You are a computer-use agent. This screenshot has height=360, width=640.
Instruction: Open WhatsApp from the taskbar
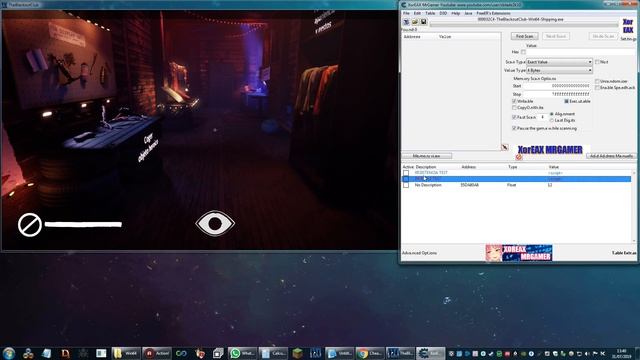tap(242, 353)
